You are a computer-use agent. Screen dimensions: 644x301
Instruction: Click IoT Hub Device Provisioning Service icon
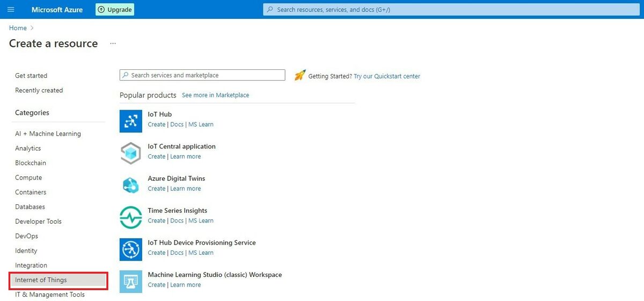pos(130,249)
